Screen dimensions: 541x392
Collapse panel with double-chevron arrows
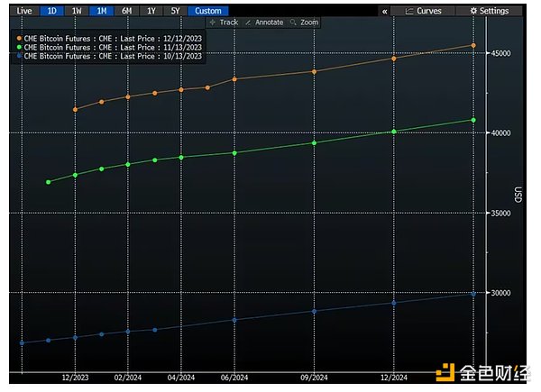pyautogui.click(x=385, y=11)
